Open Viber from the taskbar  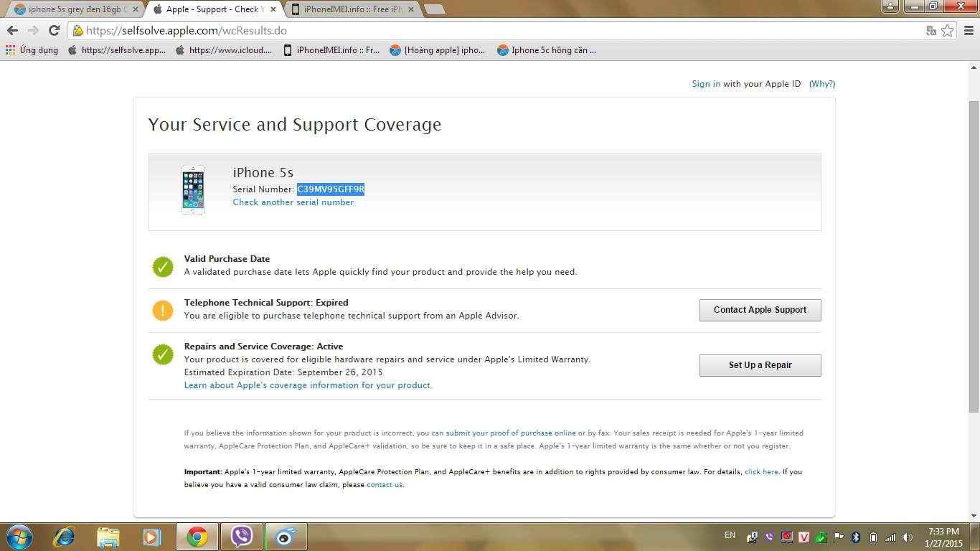click(242, 537)
